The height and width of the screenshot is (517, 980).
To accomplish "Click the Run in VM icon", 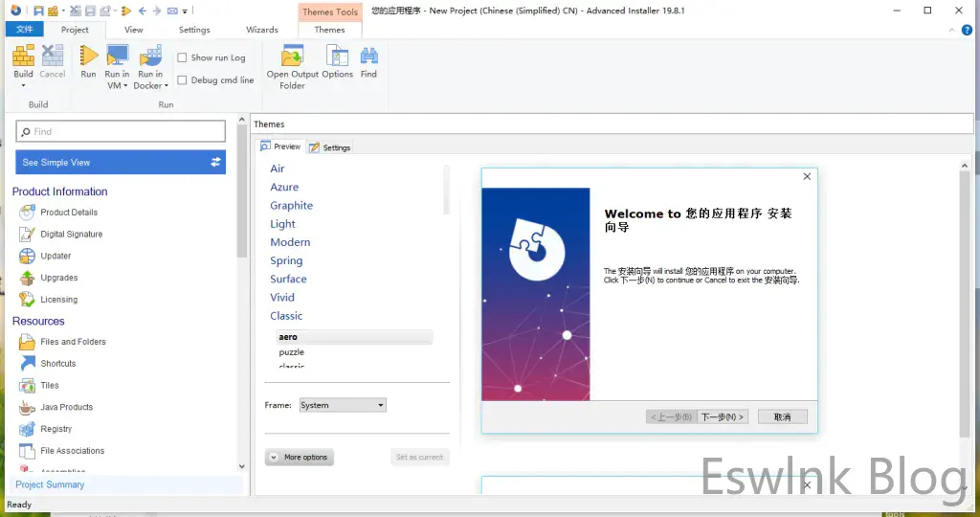I will click(117, 56).
